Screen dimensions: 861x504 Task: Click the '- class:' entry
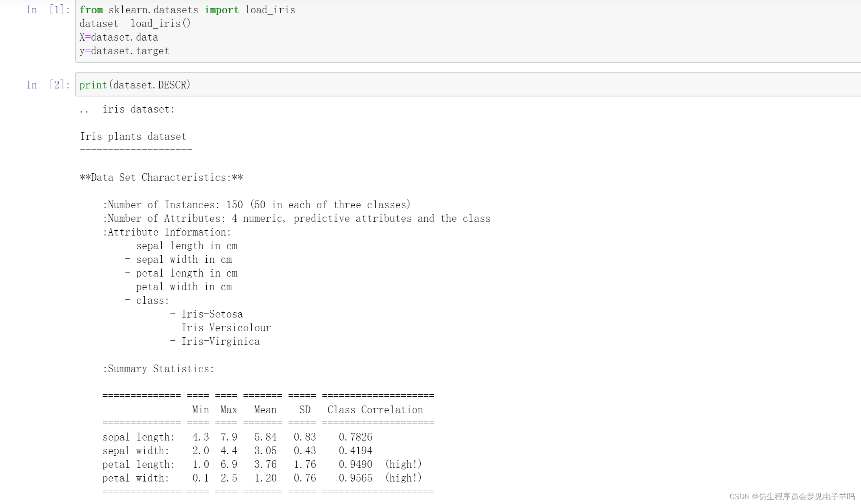(x=147, y=301)
